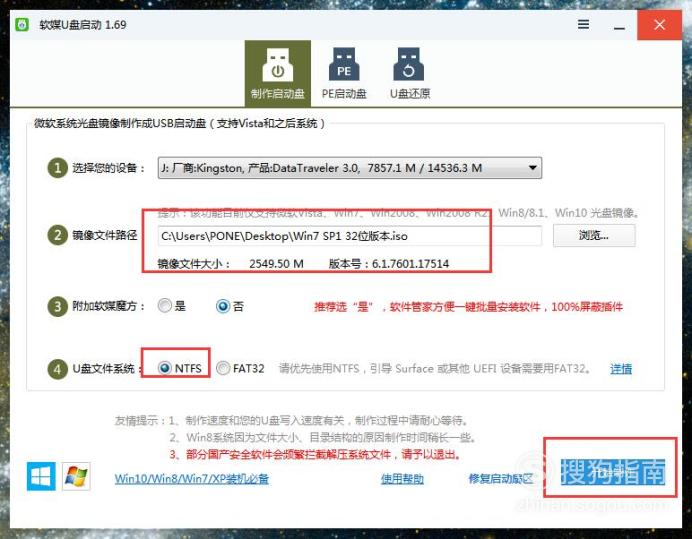Choose NTFS file system option
Screen dimensions: 692x539
pyautogui.click(x=179, y=368)
